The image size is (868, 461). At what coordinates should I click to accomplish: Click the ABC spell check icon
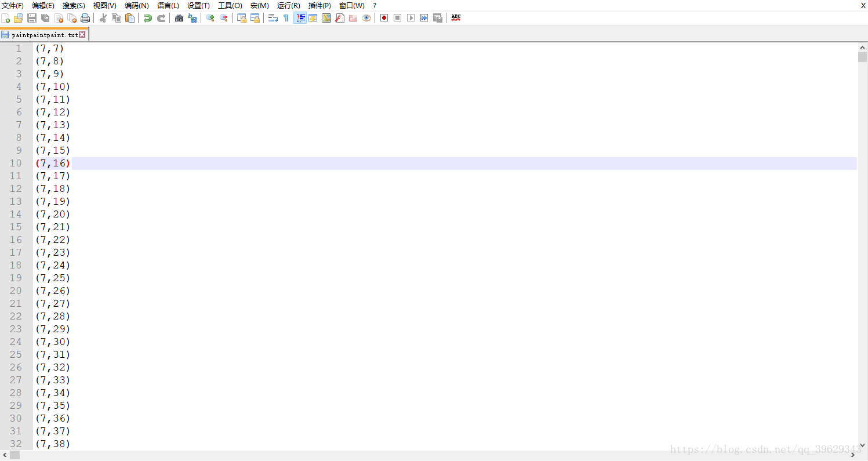456,18
